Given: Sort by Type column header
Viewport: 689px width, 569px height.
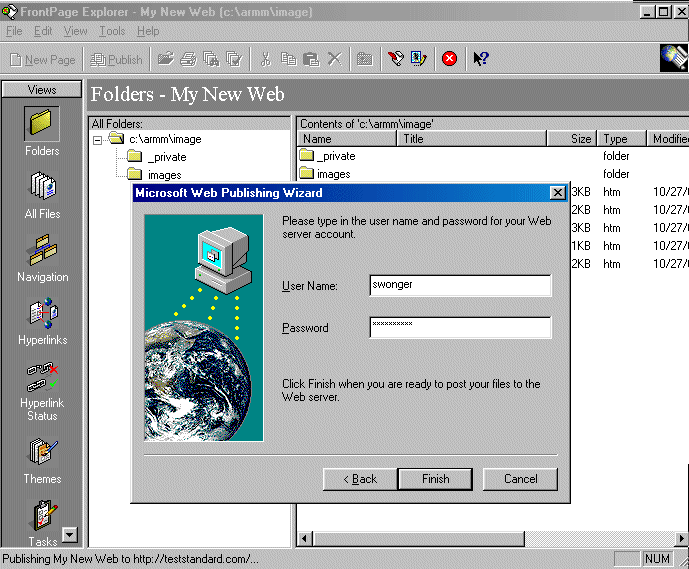Looking at the screenshot, I should [x=621, y=139].
